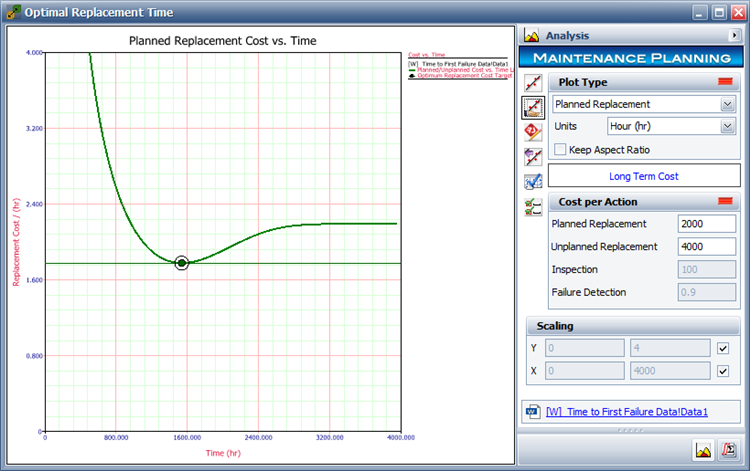Click the optimum replacement point marker on curve
Screen dimensions: 750x471
click(182, 263)
